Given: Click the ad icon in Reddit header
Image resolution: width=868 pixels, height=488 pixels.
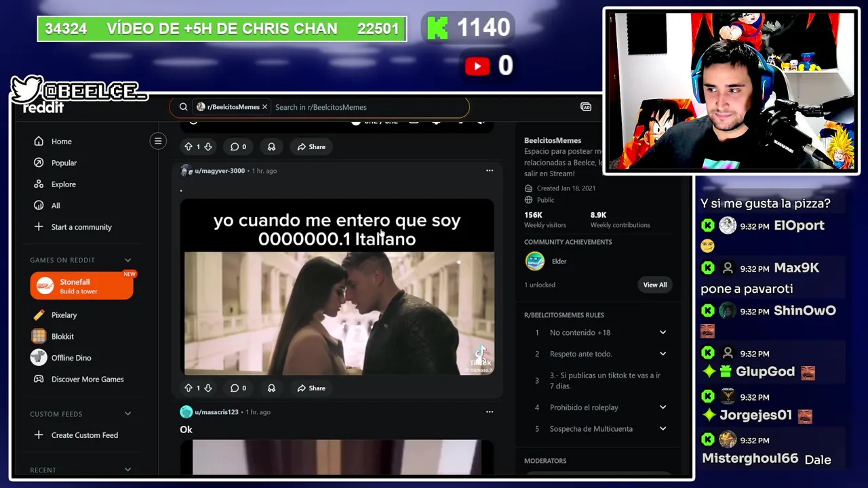Looking at the screenshot, I should coord(586,107).
